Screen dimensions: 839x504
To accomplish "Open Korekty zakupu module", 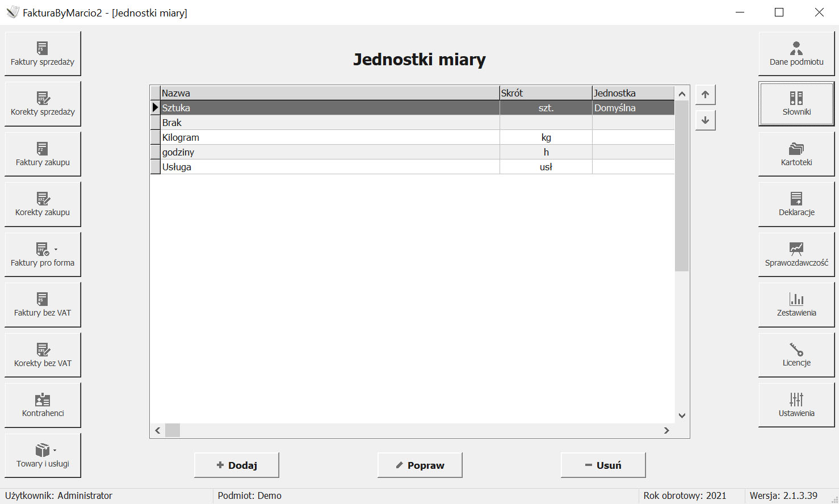I will pyautogui.click(x=43, y=204).
